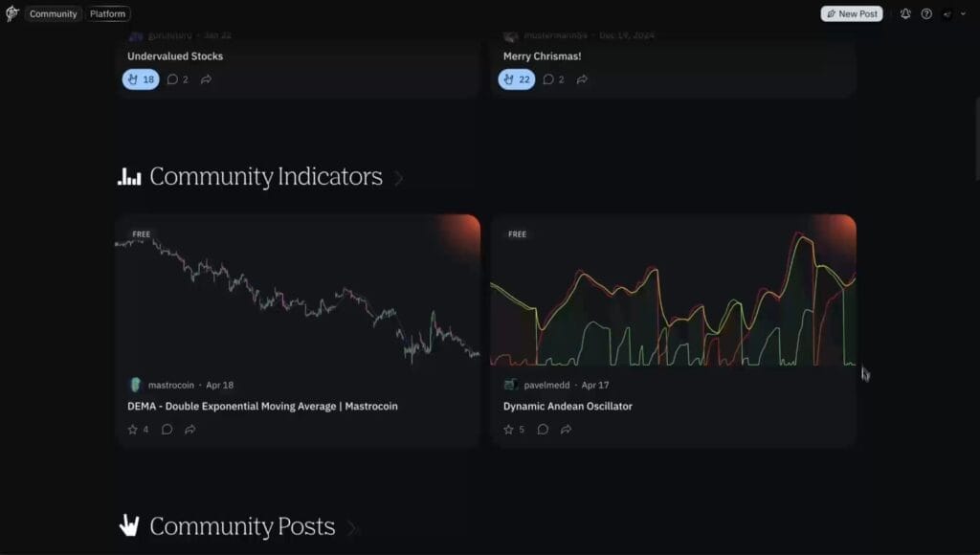
Task: Share the Undervalued Stocks post
Action: pyautogui.click(x=206, y=79)
